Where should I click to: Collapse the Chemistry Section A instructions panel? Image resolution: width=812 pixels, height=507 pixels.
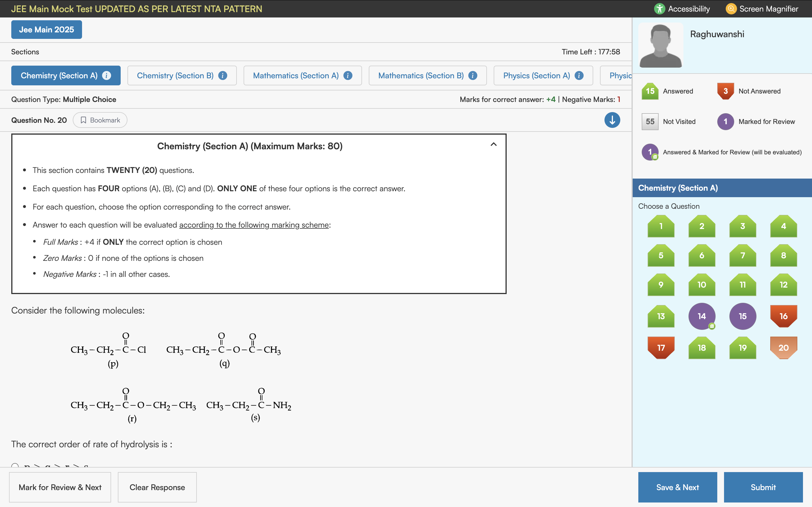coord(493,144)
